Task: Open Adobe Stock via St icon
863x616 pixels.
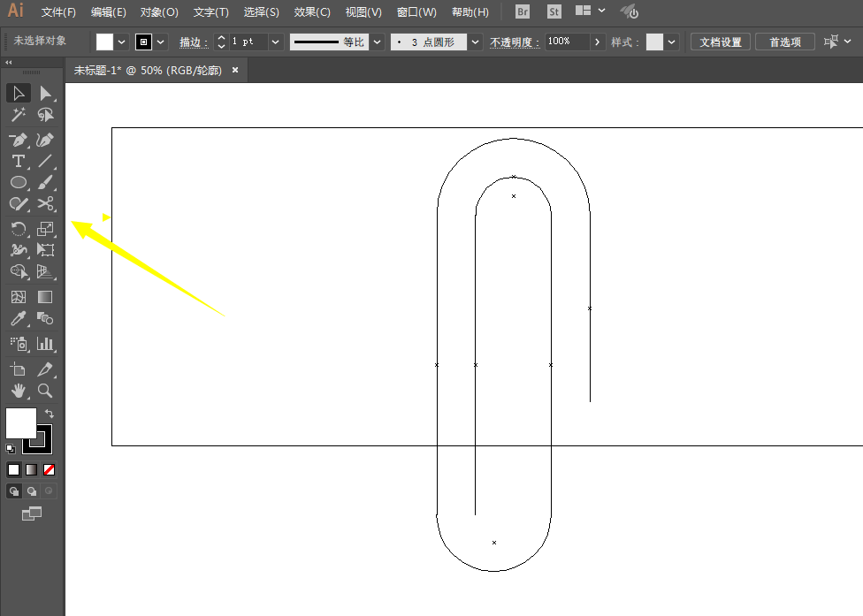Action: [x=554, y=11]
